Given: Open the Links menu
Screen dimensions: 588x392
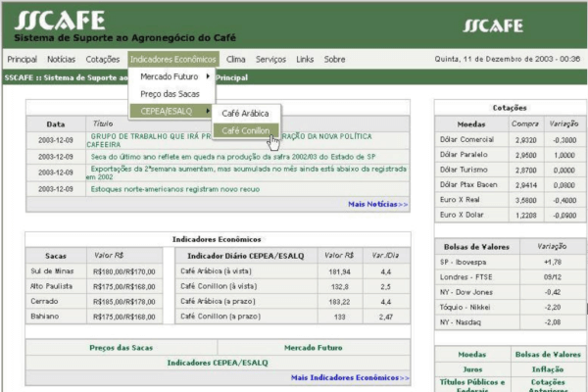Looking at the screenshot, I should [x=305, y=59].
